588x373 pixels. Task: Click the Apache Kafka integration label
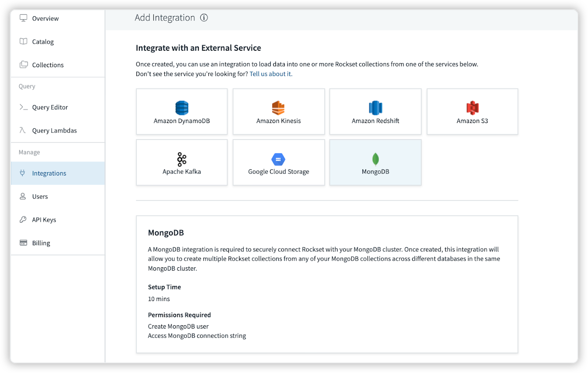182,171
